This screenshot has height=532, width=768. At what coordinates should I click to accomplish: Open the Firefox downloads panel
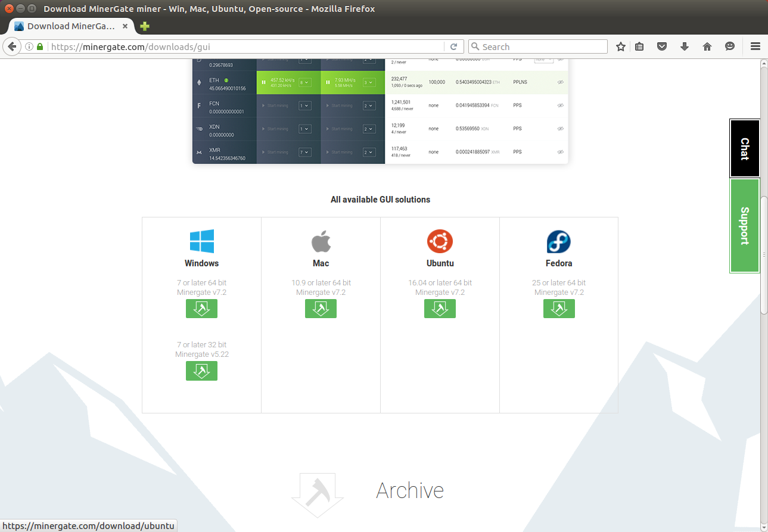point(685,46)
